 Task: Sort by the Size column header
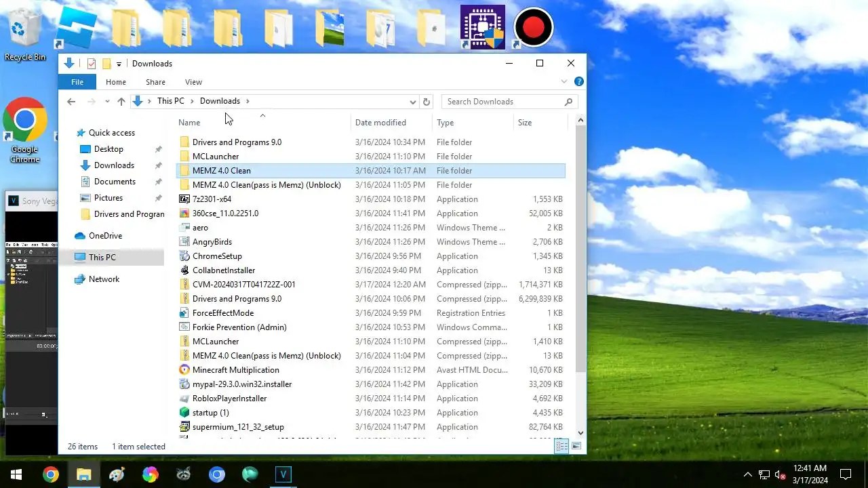(x=540, y=123)
